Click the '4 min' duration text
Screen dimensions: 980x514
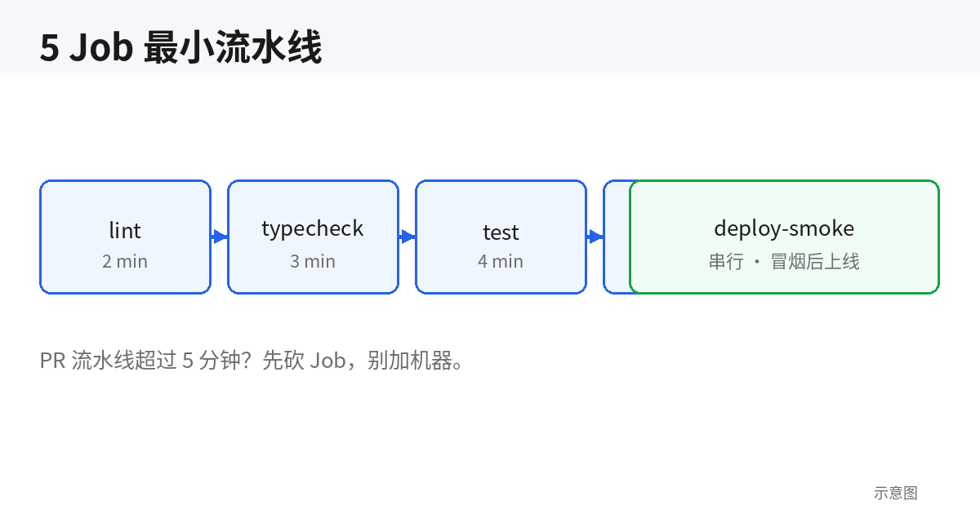(501, 261)
